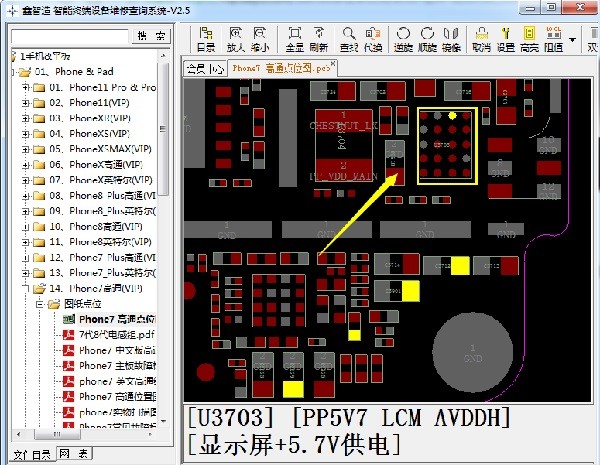Viewport: 600px width, 465px height.
Task: Mirror the board view (镜像)
Action: 451,39
